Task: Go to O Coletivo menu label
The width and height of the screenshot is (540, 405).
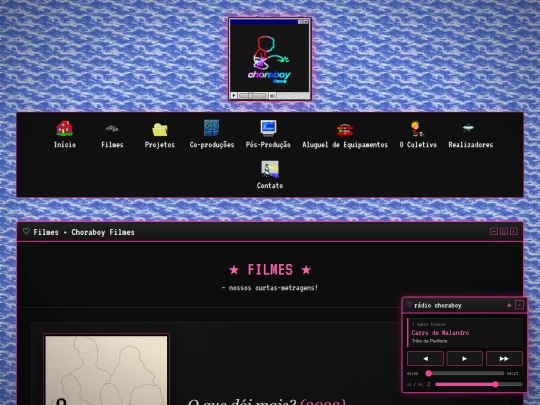Action: [418, 145]
